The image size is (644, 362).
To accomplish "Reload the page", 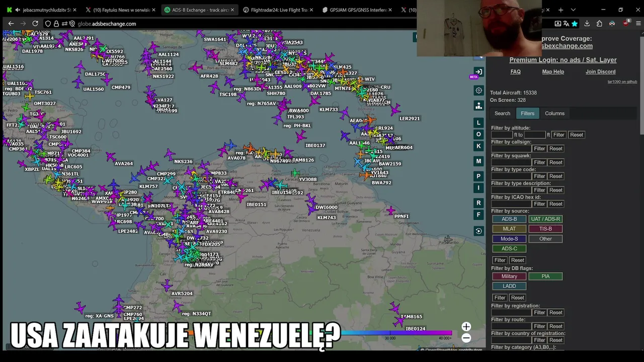I will pyautogui.click(x=35, y=24).
